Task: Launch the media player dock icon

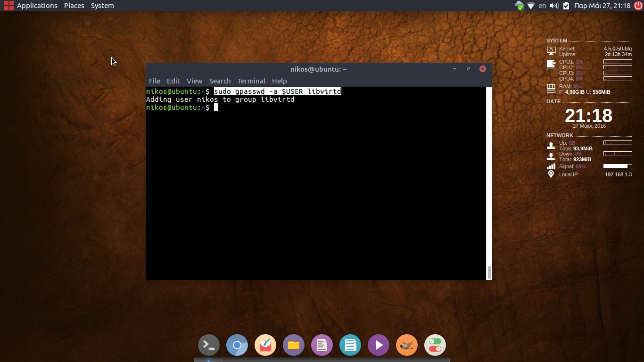Action: tap(379, 346)
